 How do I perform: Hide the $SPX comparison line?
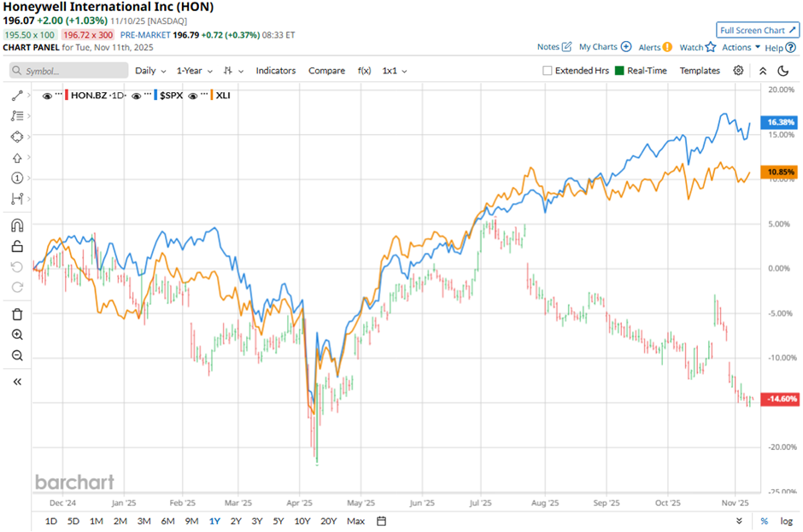(136, 96)
